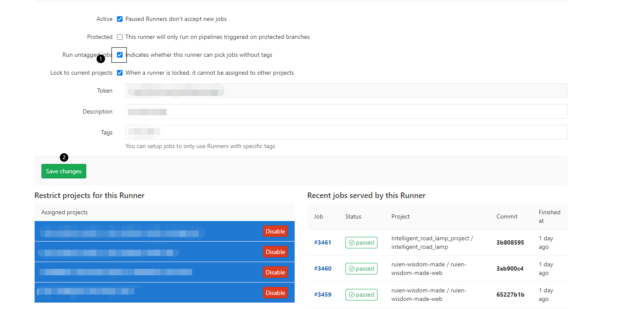Click ruien-wisdom-made project for job #3460

click(x=429, y=268)
